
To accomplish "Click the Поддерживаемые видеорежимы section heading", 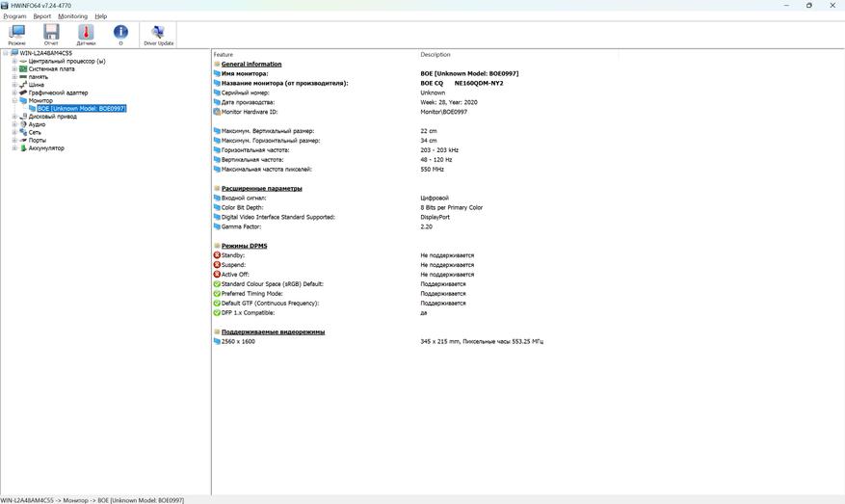I will [x=274, y=332].
